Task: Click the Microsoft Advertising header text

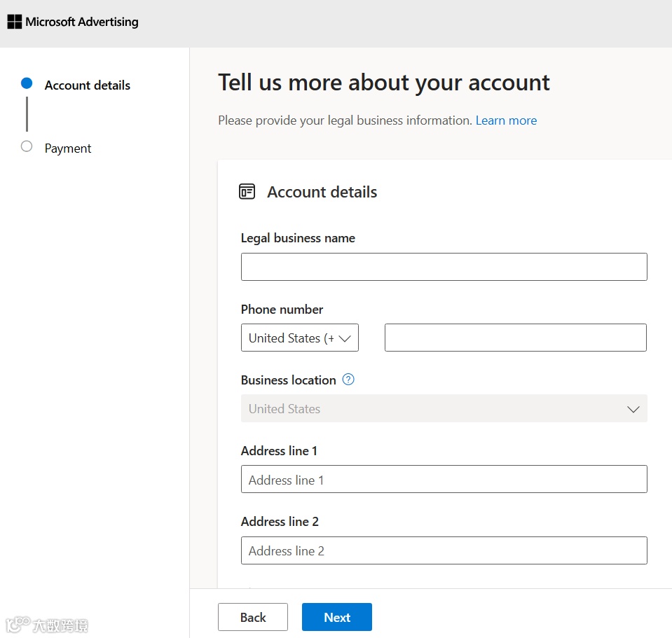Action: tap(82, 22)
